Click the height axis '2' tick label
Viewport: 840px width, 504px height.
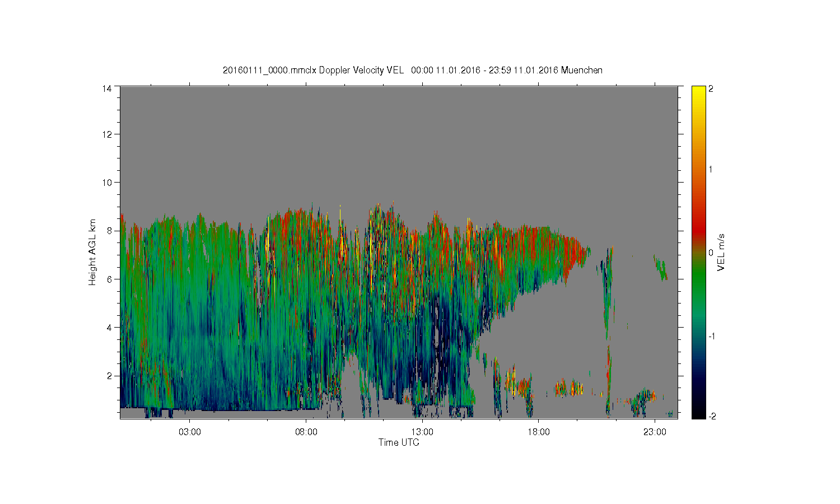click(x=109, y=375)
